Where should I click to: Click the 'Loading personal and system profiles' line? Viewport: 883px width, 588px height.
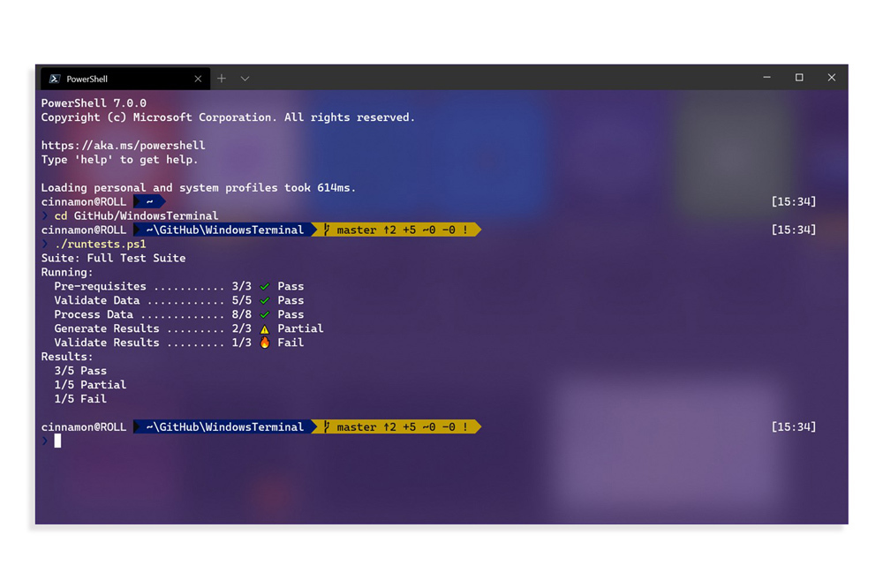pyautogui.click(x=198, y=187)
